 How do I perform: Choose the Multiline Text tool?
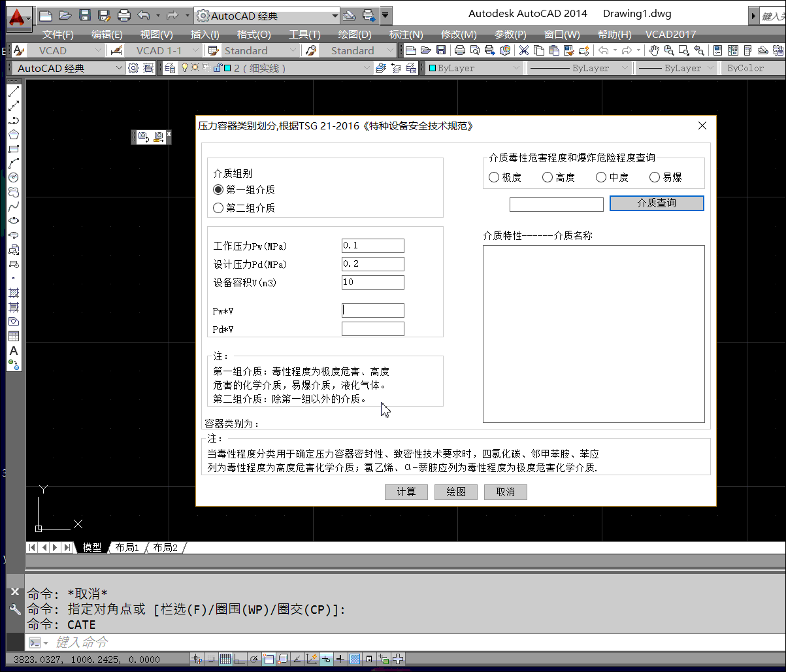coord(14,351)
